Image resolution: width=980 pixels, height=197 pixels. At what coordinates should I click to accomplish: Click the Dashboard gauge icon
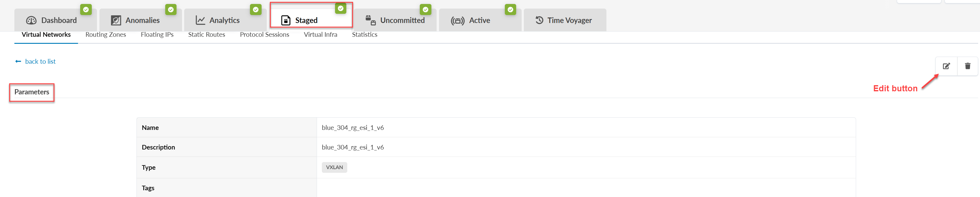(31, 21)
